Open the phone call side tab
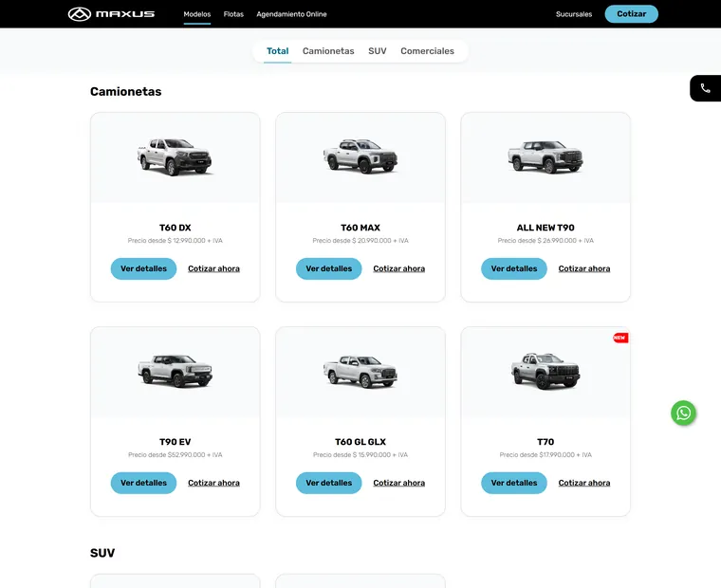The image size is (721, 588). pos(706,88)
